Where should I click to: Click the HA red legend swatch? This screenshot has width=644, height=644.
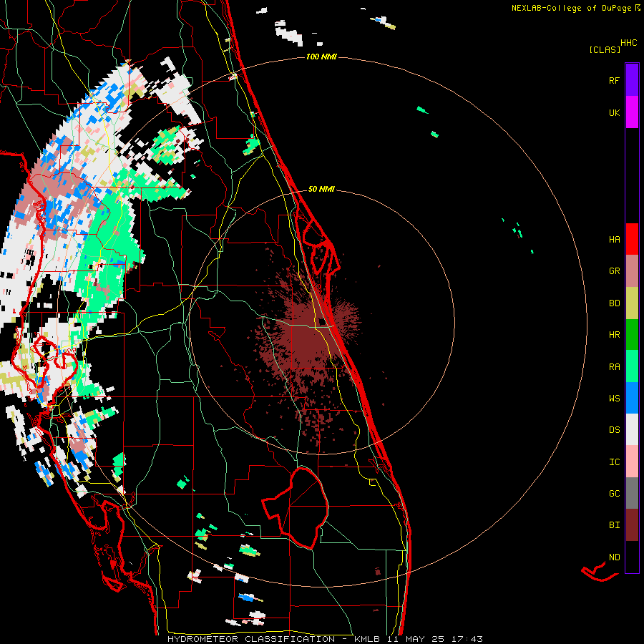[x=632, y=239]
